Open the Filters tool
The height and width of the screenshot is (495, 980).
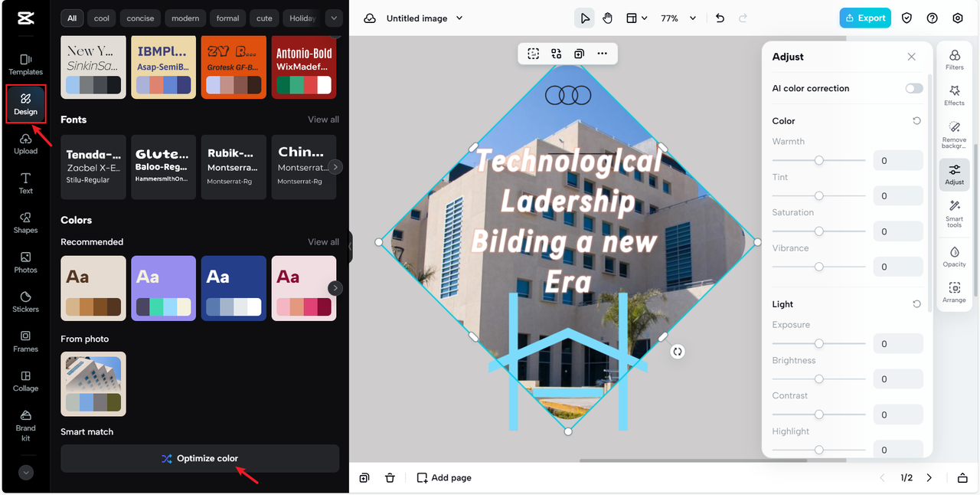pyautogui.click(x=955, y=60)
